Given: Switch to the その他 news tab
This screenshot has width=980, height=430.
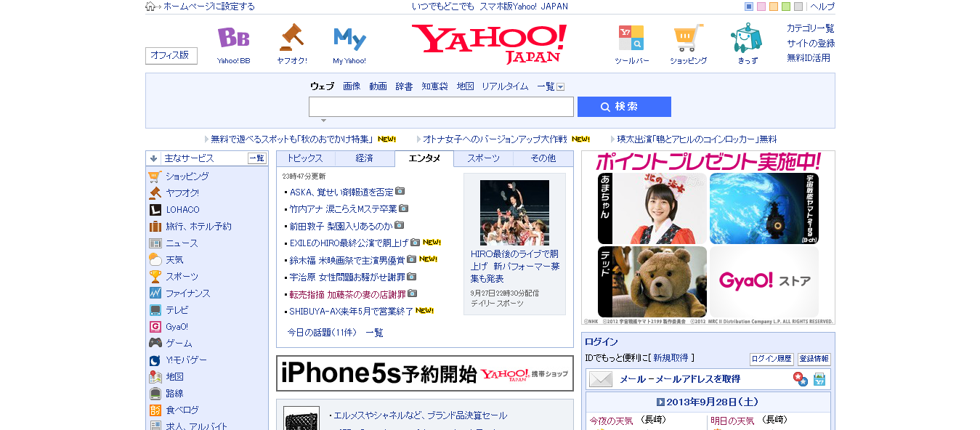Looking at the screenshot, I should pyautogui.click(x=543, y=158).
